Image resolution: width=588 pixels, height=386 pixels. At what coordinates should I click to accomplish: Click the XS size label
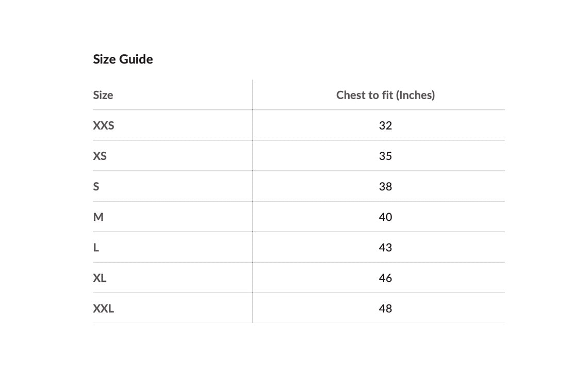(x=100, y=156)
